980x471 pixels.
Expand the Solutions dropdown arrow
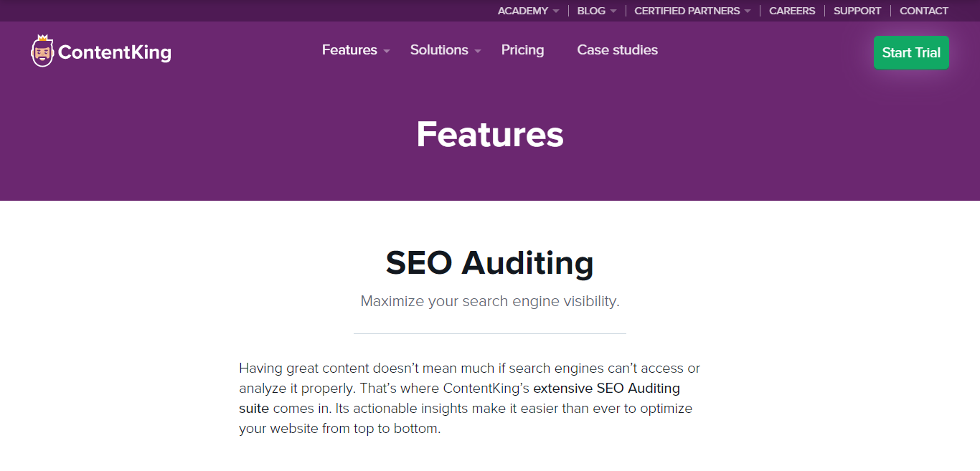[x=478, y=51]
